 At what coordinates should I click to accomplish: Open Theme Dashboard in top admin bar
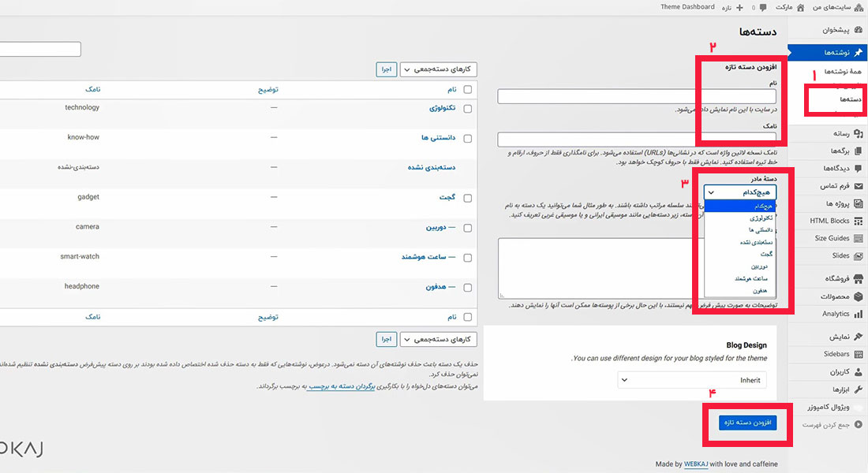(687, 7)
